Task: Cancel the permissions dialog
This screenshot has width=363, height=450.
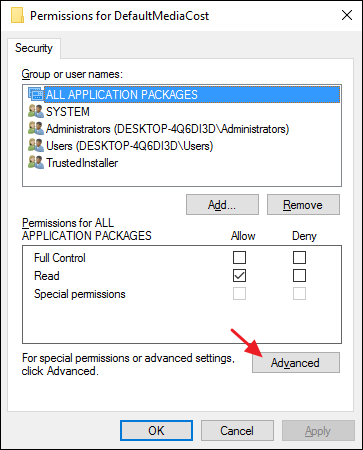Action: [237, 430]
